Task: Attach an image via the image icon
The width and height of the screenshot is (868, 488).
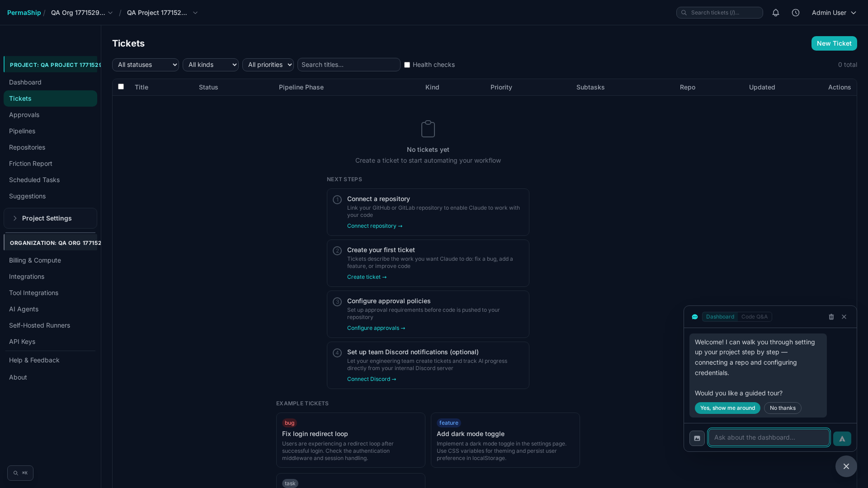Action: click(697, 437)
